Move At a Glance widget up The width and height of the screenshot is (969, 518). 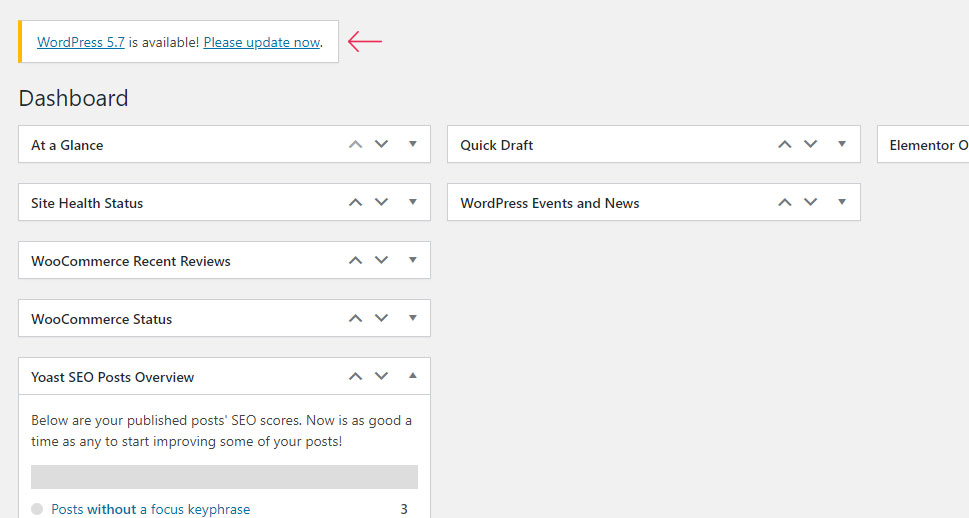tap(355, 145)
